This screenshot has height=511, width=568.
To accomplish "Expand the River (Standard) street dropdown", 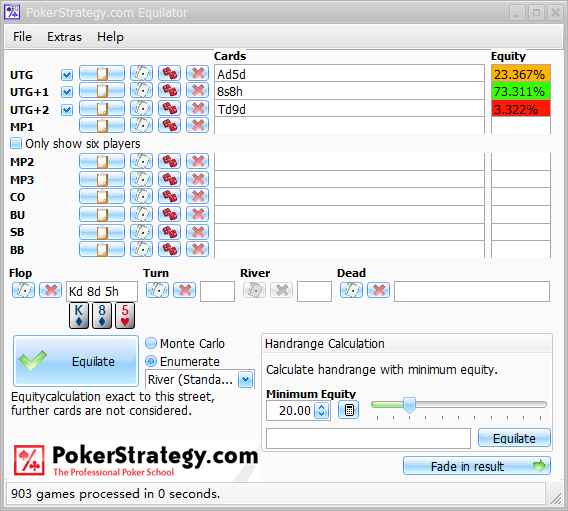I will [246, 380].
